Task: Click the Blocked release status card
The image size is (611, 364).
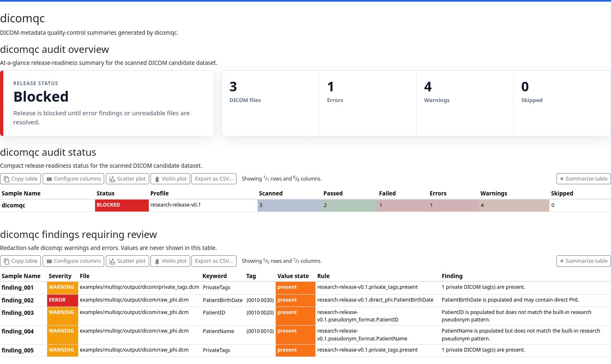Action: pos(107,103)
